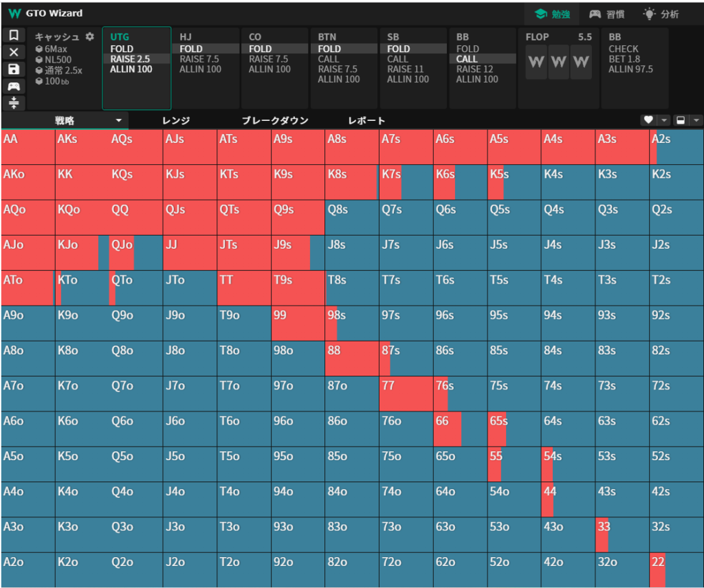The height and width of the screenshot is (588, 704).
Task: Click the layout view icon at far right
Action: 681,120
